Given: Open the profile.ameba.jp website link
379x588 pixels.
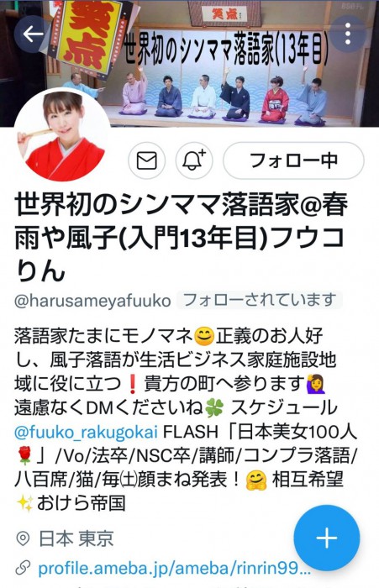Looking at the screenshot, I should point(175,568).
